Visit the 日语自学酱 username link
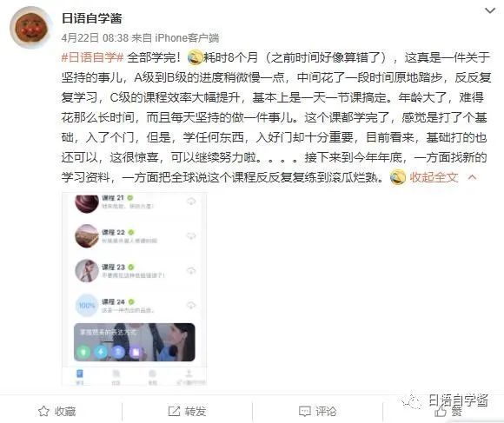Image resolution: width=504 pixels, height=423 pixels. pyautogui.click(x=92, y=18)
